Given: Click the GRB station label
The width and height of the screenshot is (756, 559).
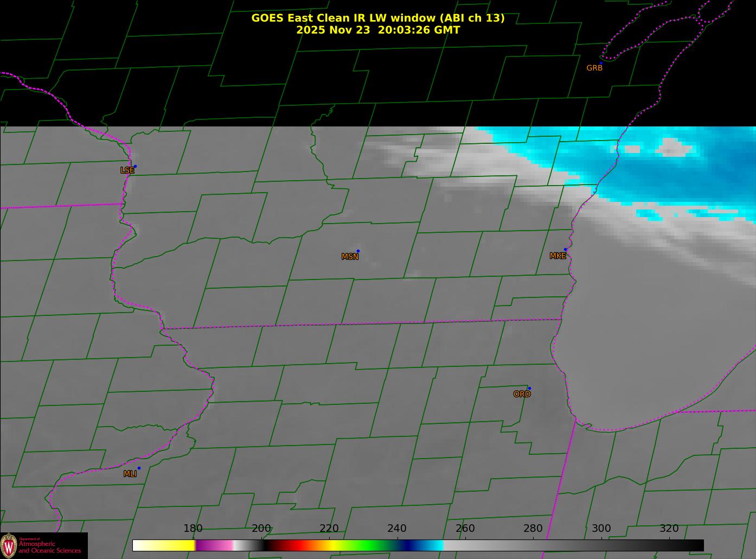Looking at the screenshot, I should [594, 68].
